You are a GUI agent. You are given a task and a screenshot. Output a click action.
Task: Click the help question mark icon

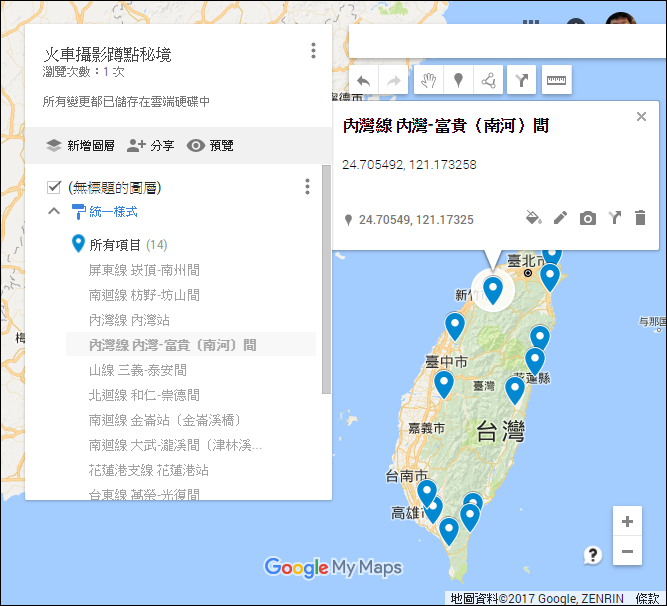tap(592, 555)
